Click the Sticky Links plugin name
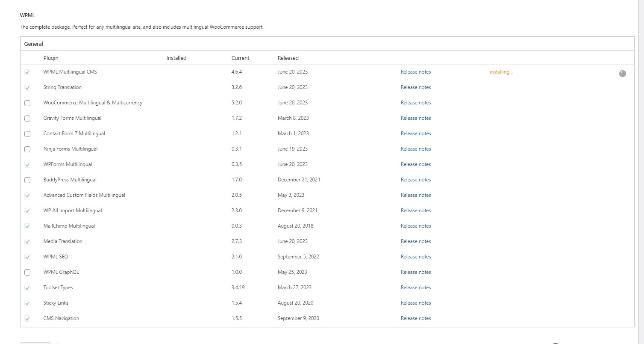The width and height of the screenshot is (644, 344). point(56,303)
